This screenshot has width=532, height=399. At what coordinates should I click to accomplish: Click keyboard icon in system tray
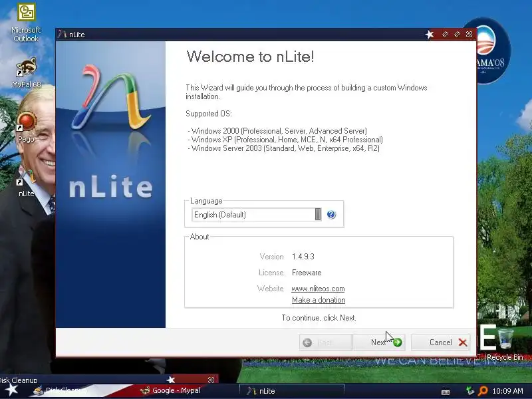(446, 392)
